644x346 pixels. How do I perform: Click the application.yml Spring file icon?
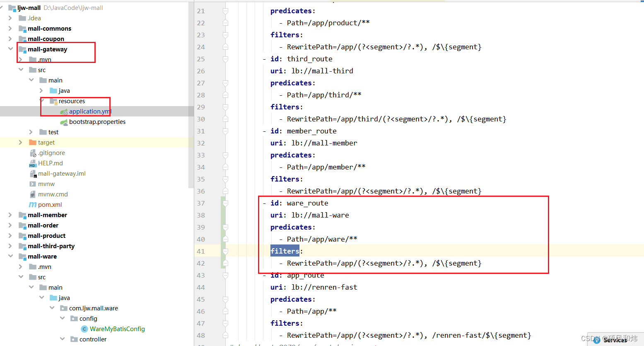(64, 111)
